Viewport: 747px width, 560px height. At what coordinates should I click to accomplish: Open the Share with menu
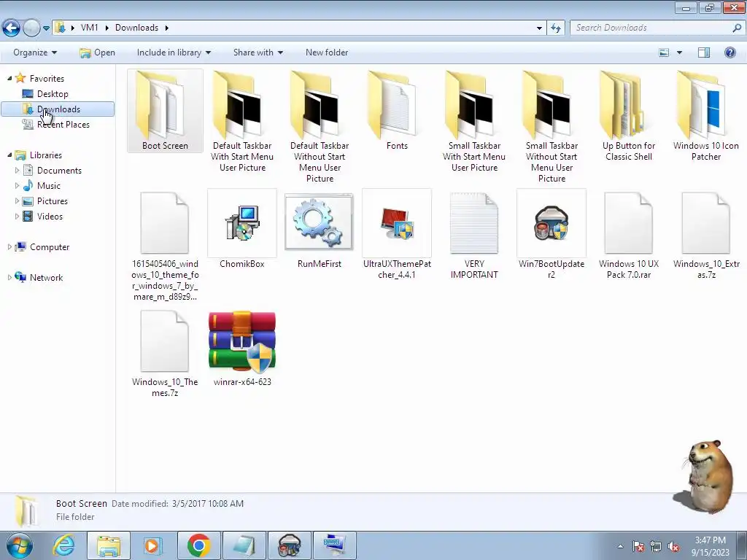click(258, 52)
